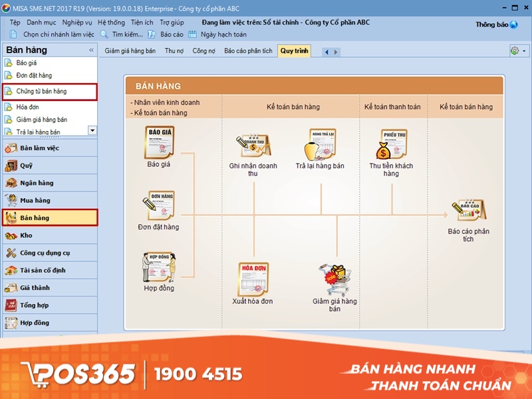This screenshot has width=532, height=399.
Task: Open the Báo cáo phân tích diagram icon
Action: [468, 208]
